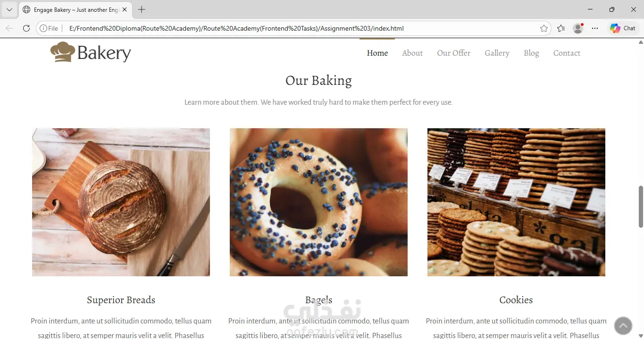Image resolution: width=644 pixels, height=339 pixels.
Task: Click the scroll-to-top arrow button
Action: click(623, 326)
